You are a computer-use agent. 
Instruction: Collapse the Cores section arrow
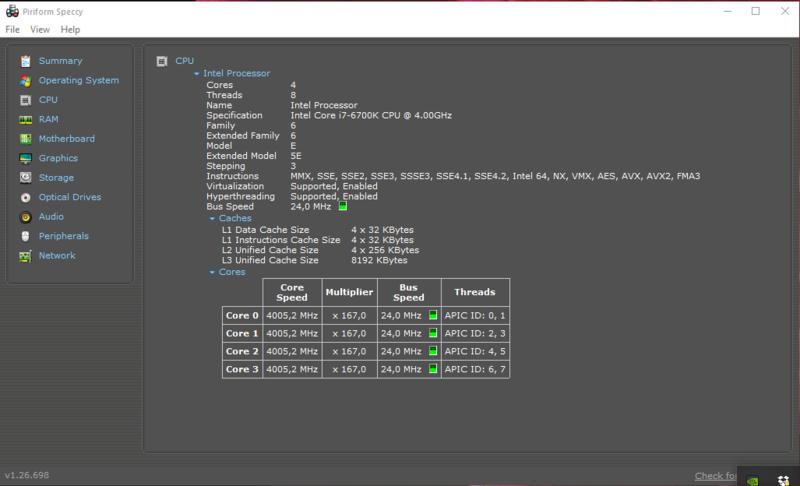click(212, 272)
